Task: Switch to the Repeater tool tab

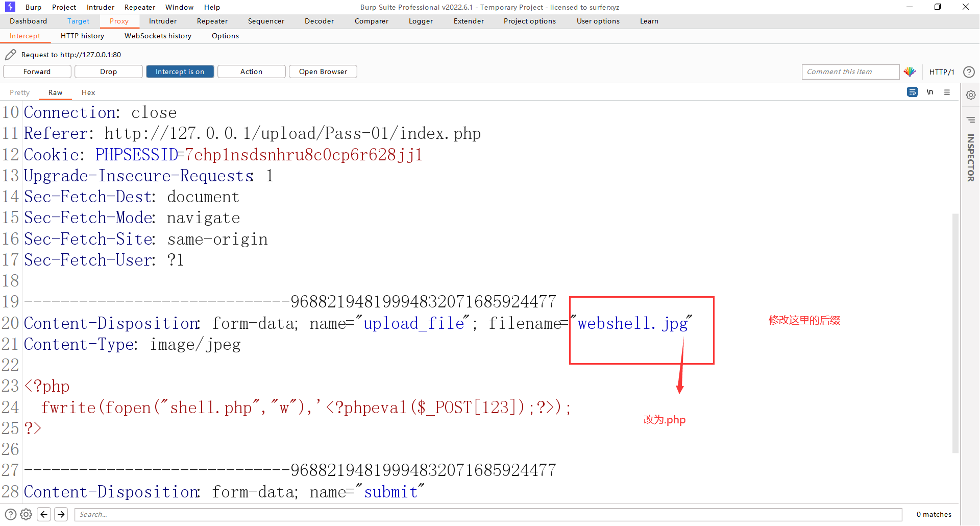Action: (212, 21)
